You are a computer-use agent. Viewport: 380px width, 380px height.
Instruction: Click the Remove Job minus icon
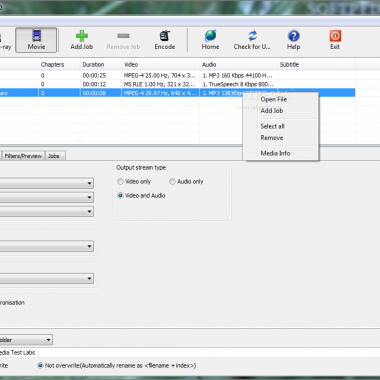(123, 36)
